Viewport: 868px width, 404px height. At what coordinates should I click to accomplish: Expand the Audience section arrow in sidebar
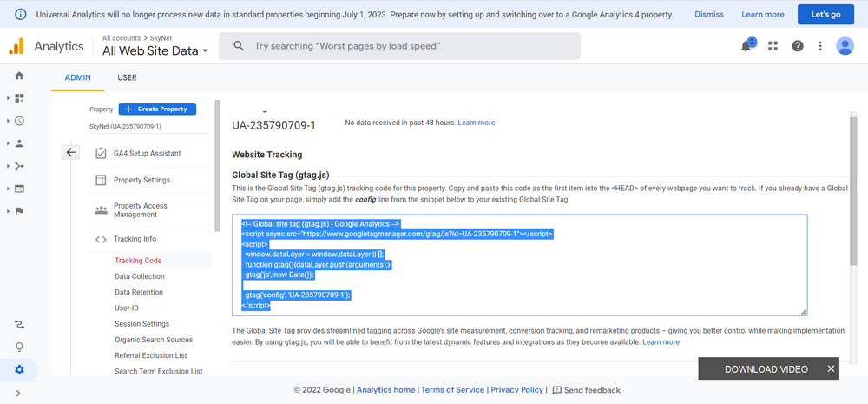tap(8, 143)
